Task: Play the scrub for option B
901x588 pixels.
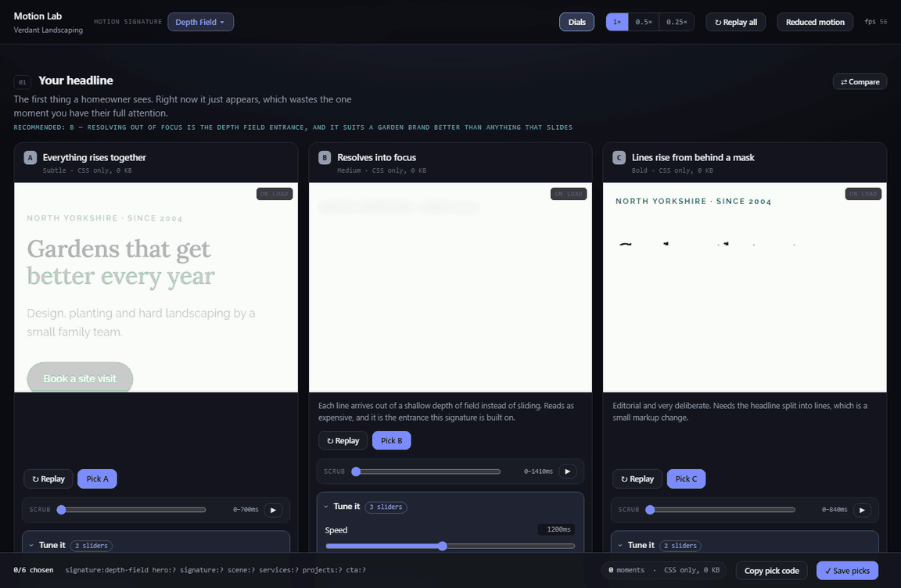Action: coord(568,471)
